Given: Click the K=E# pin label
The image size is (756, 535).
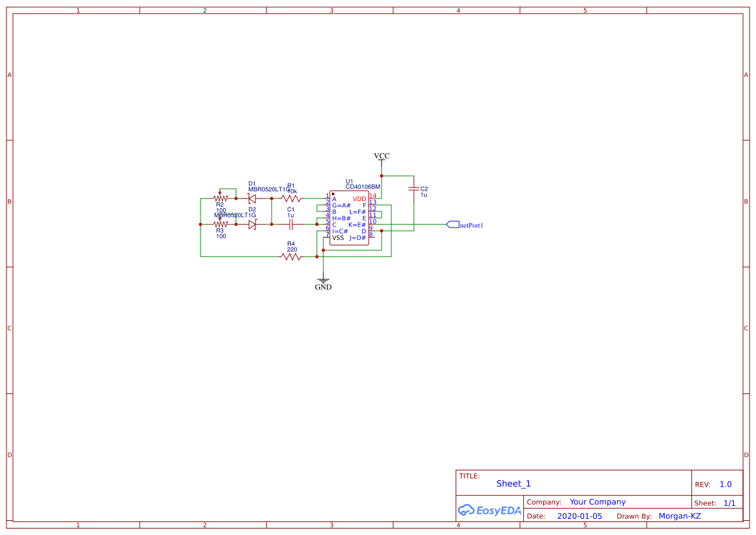Looking at the screenshot, I should (357, 225).
